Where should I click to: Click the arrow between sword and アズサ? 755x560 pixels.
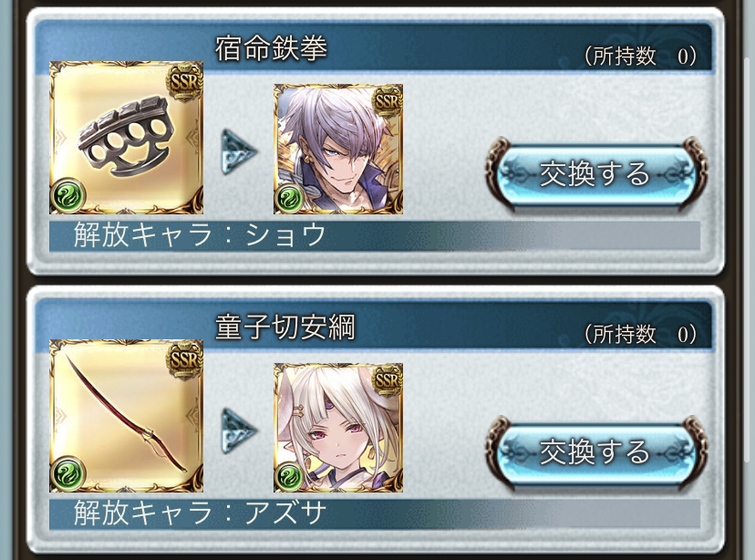(x=239, y=430)
